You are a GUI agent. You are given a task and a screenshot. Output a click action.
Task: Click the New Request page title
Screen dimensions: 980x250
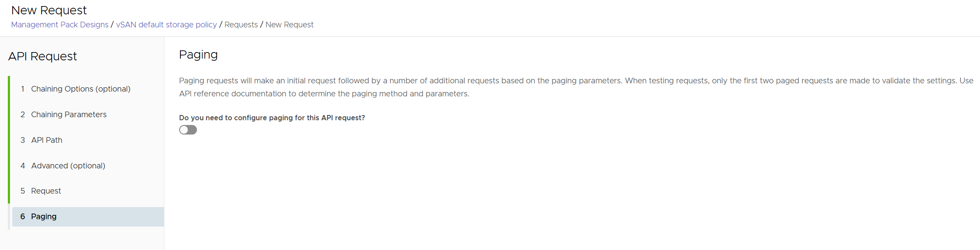[49, 10]
